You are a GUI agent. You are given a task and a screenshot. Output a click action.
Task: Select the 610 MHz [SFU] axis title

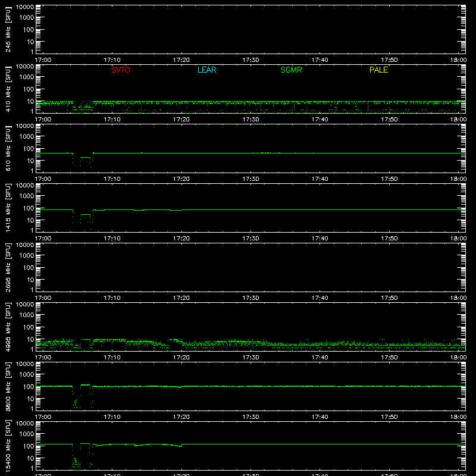(x=8, y=148)
